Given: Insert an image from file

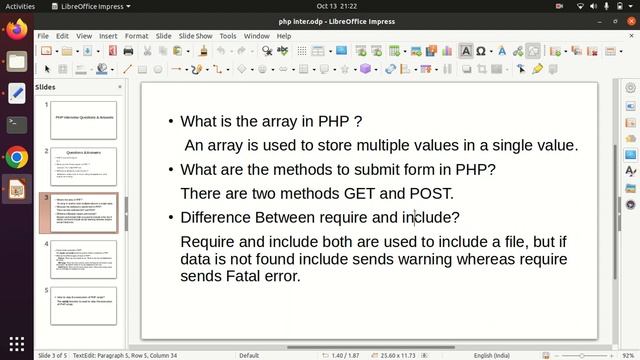Looking at the screenshot, I should (416, 51).
